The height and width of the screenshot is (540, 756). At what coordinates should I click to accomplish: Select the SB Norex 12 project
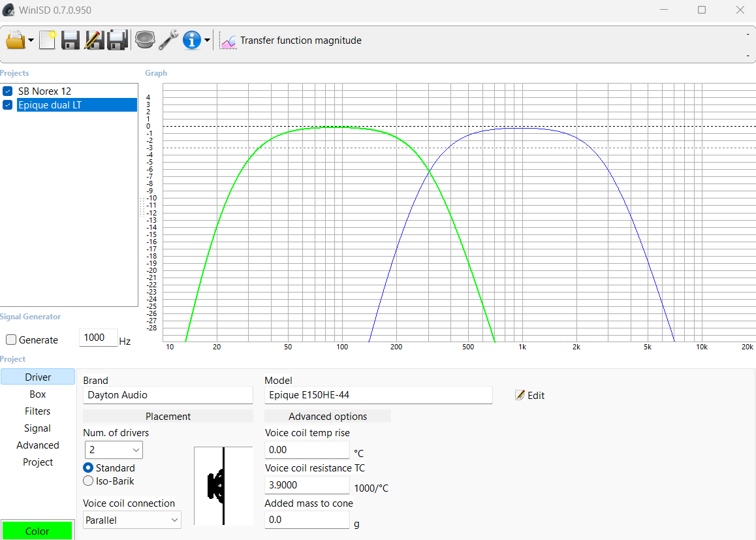45,91
